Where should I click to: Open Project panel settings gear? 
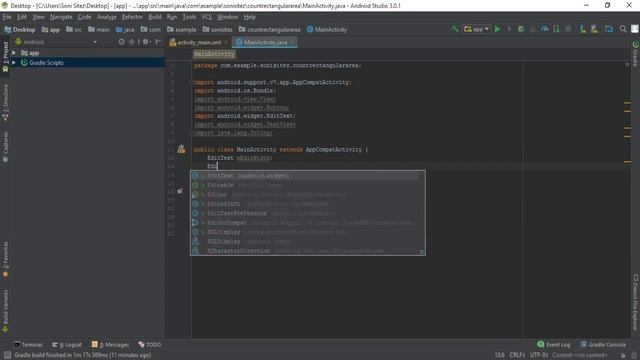(146, 42)
